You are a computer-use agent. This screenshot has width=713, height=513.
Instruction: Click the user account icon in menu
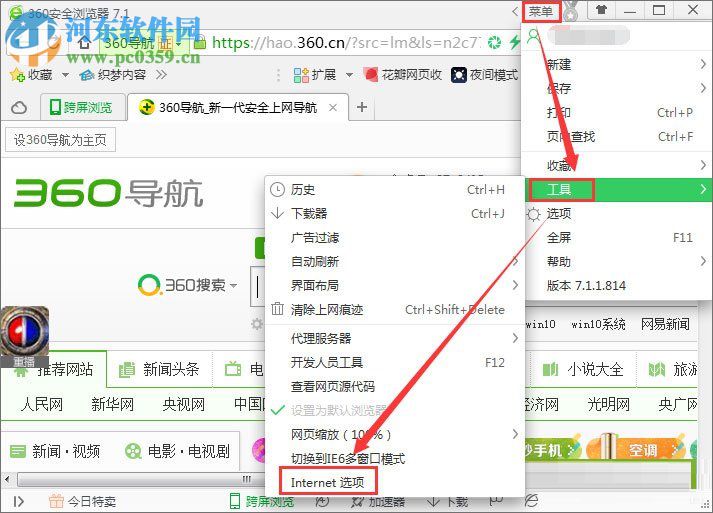coord(533,35)
